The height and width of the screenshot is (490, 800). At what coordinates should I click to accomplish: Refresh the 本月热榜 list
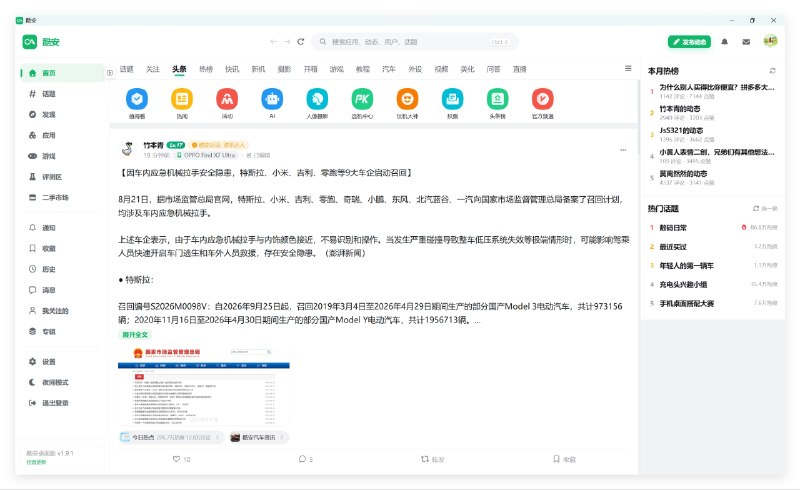coord(772,71)
